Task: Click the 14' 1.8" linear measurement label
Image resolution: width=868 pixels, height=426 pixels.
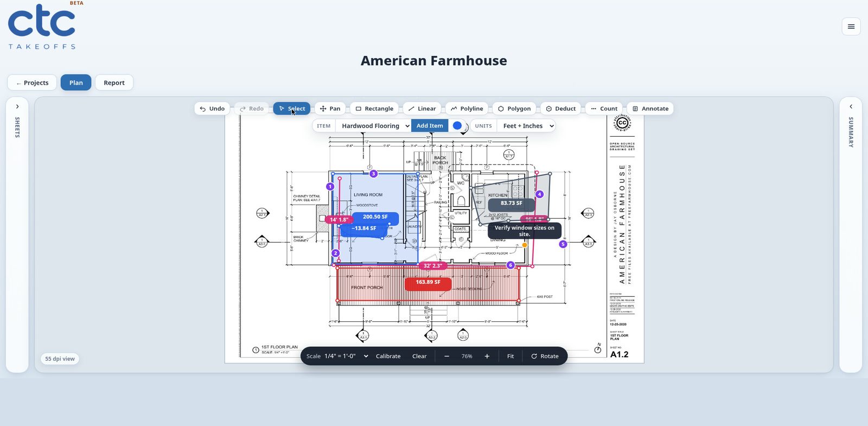Action: click(x=339, y=220)
